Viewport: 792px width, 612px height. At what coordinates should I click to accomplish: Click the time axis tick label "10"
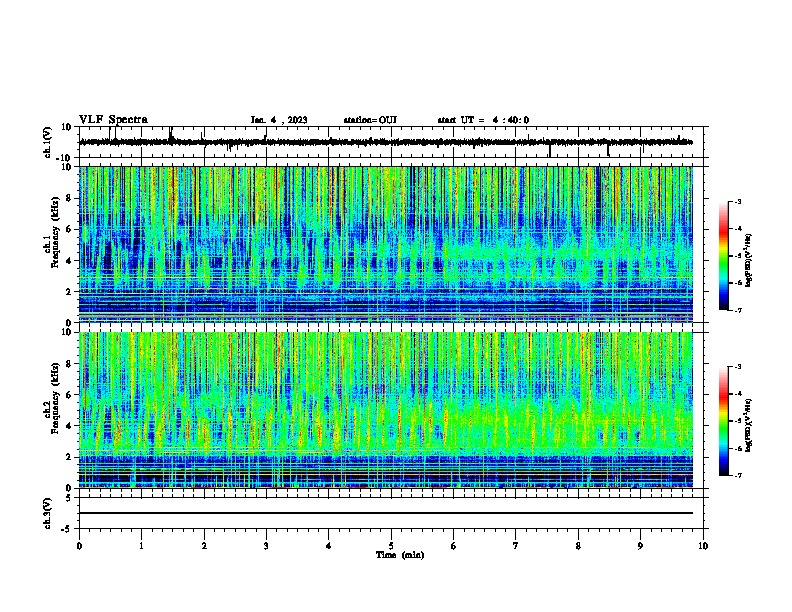coord(703,546)
